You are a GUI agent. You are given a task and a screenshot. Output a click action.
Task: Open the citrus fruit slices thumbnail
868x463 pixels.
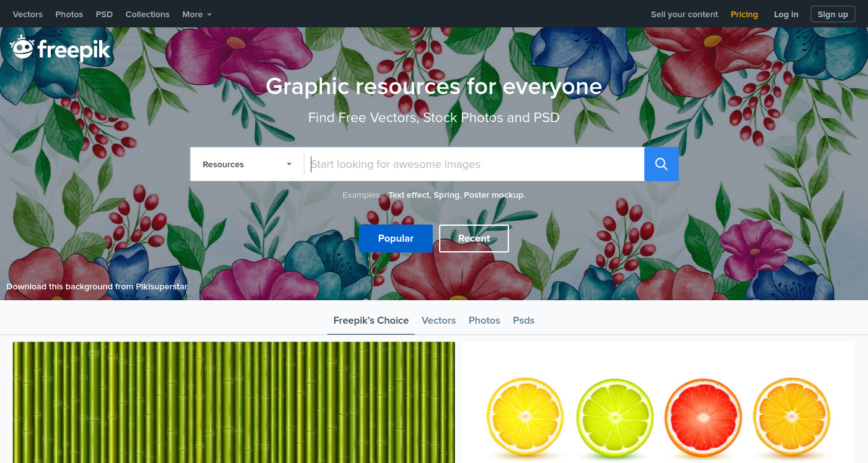[658, 402]
